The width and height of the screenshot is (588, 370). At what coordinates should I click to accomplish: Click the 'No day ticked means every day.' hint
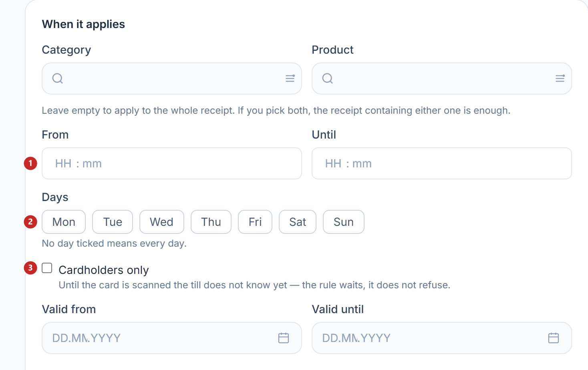pyautogui.click(x=114, y=243)
